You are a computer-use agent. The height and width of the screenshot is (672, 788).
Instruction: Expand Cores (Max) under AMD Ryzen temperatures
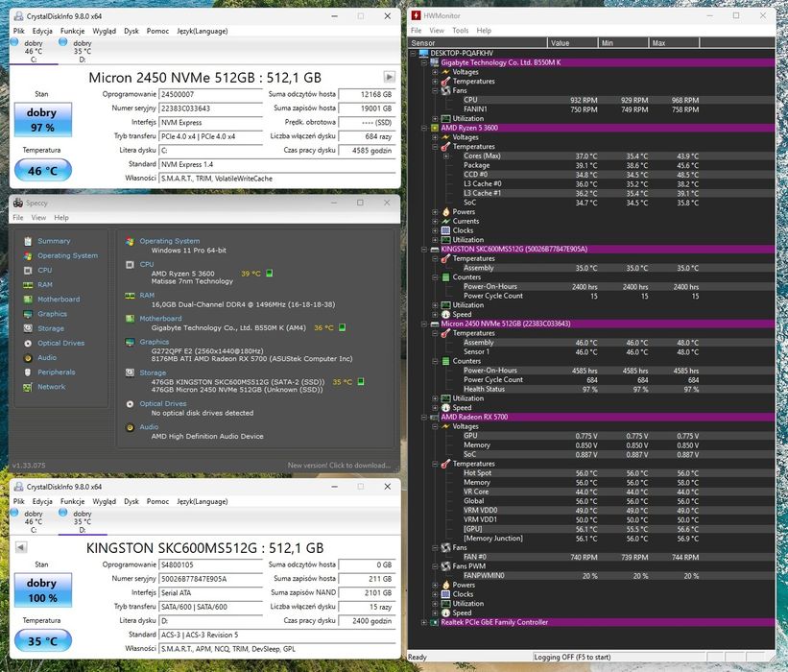tap(445, 156)
